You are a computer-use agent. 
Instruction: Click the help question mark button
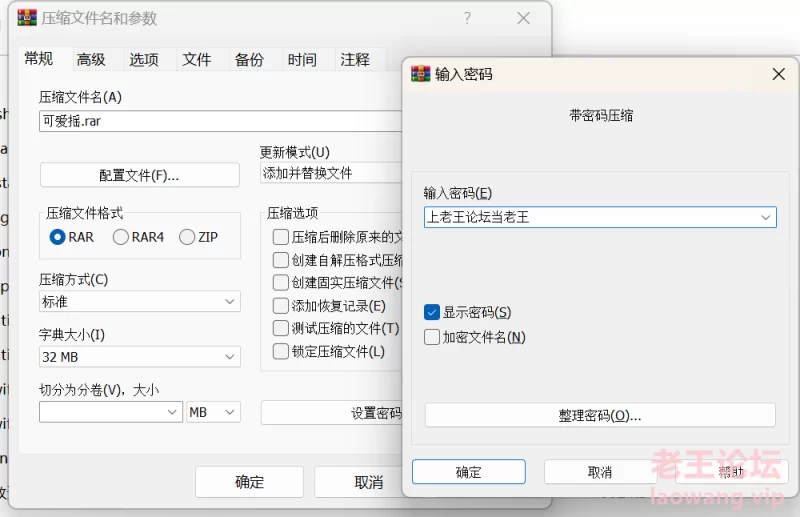(467, 18)
